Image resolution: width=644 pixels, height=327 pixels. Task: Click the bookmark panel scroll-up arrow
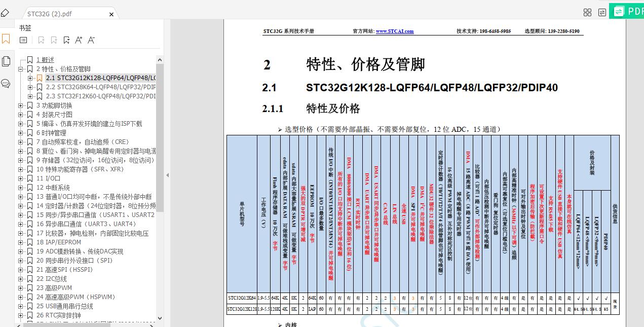(160, 59)
